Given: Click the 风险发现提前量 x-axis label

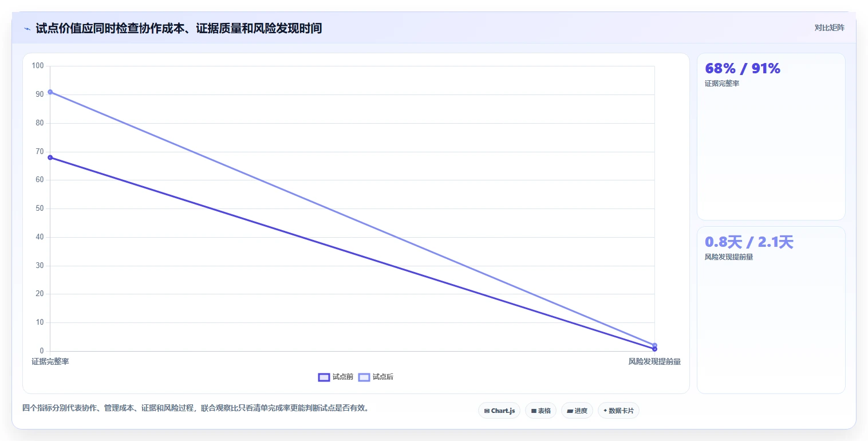Looking at the screenshot, I should point(654,361).
